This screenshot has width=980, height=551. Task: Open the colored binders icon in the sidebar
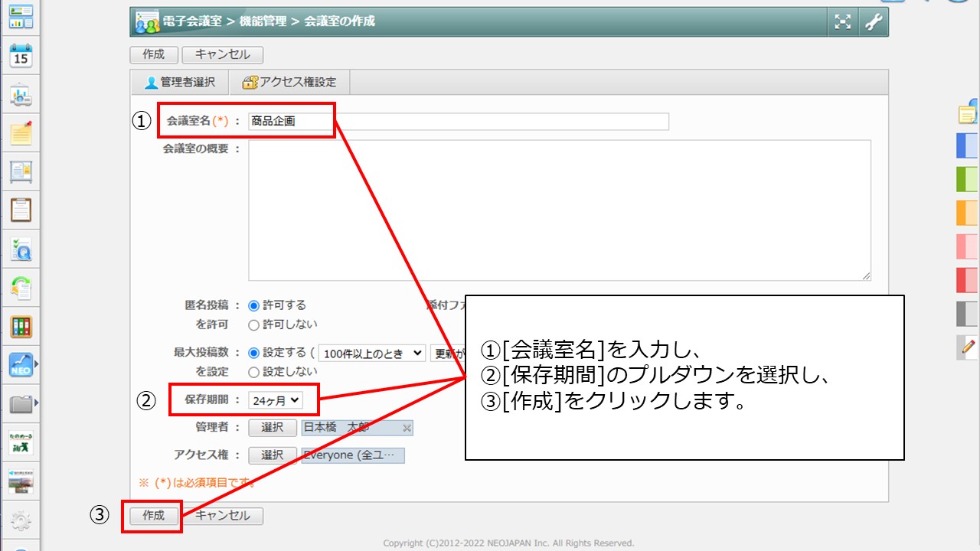pos(21,327)
